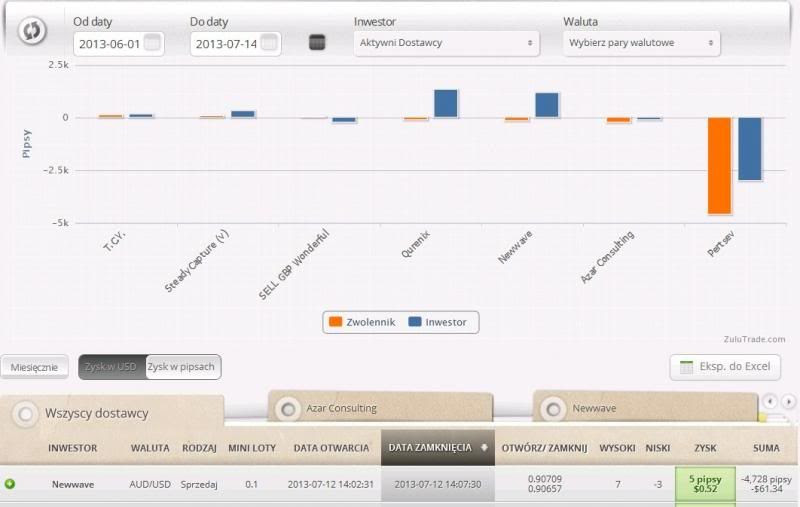
Task: Edit the Od daty date field
Action: pyautogui.click(x=118, y=44)
